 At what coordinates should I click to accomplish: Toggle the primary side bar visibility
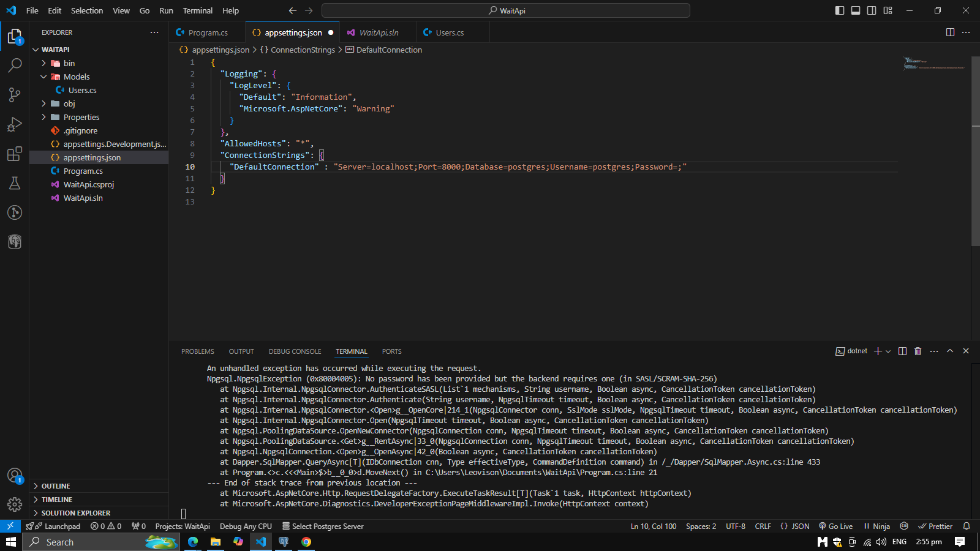(x=840, y=10)
